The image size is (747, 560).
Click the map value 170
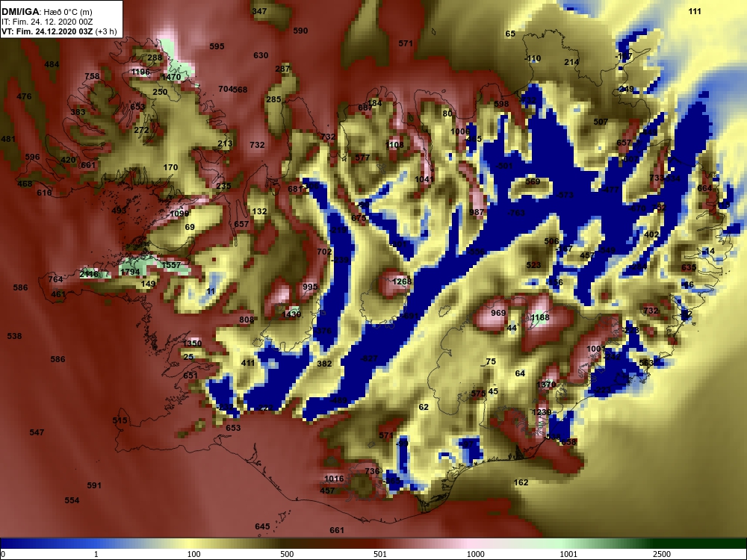click(170, 167)
